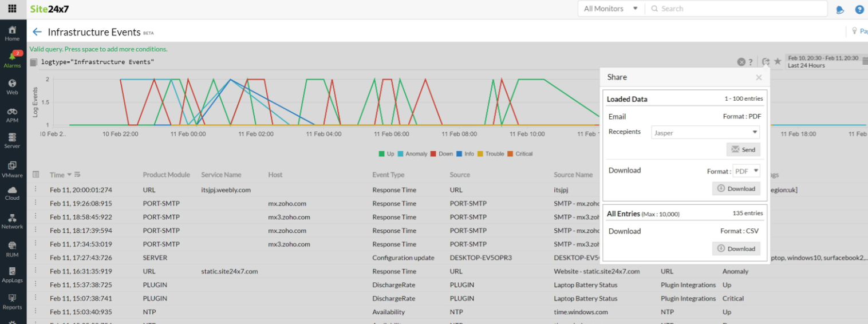
Task: Download Loaded Data as PDF
Action: point(736,188)
